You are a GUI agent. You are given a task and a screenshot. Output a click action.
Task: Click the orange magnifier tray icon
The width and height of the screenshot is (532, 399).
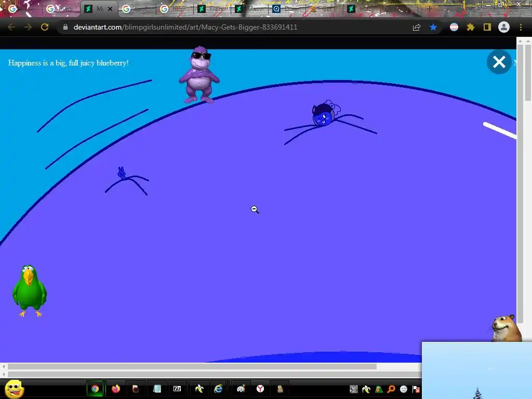[391, 389]
